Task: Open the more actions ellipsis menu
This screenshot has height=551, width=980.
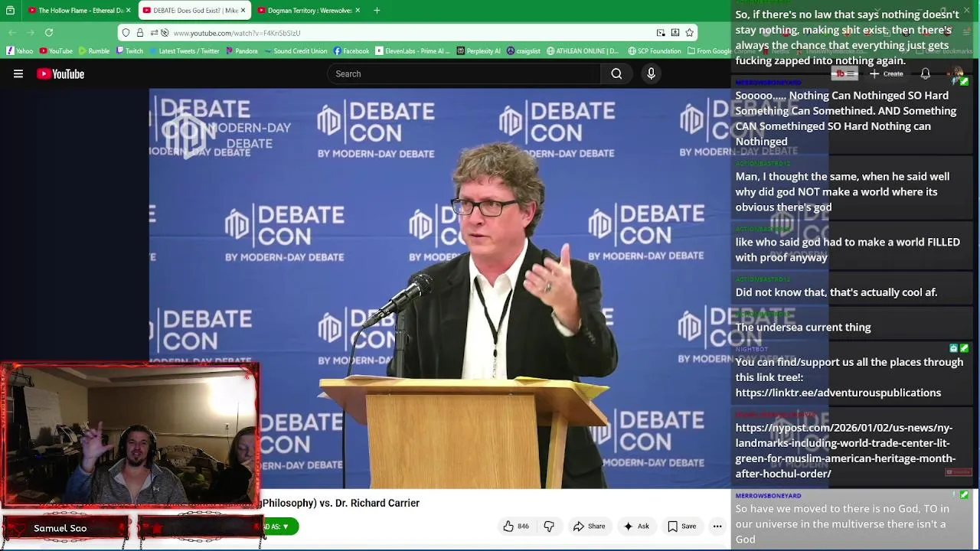Action: click(x=717, y=527)
